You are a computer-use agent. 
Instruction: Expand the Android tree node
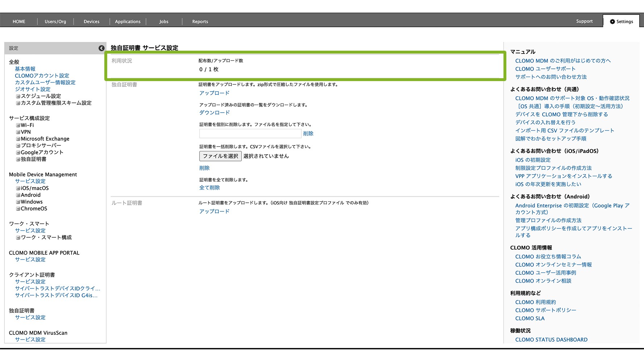(x=18, y=195)
